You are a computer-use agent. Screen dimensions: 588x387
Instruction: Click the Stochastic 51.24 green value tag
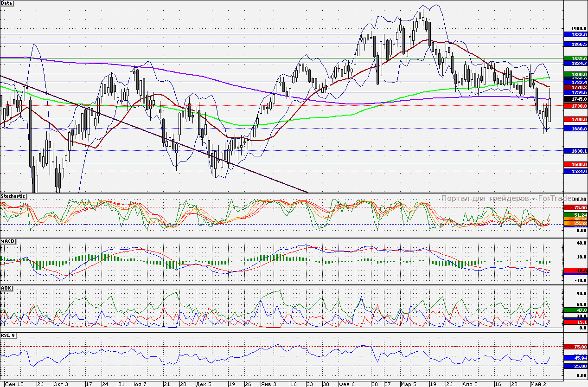point(575,215)
